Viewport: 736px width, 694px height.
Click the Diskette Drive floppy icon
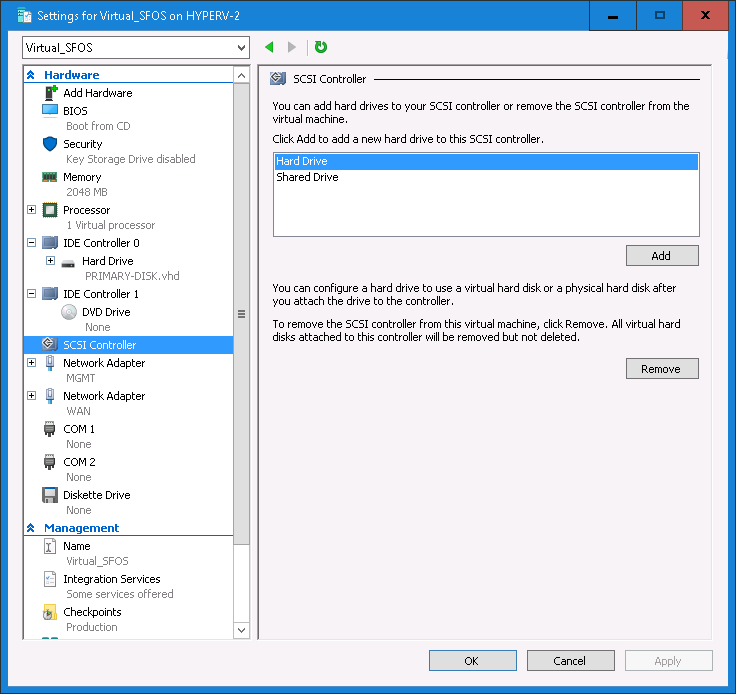pyautogui.click(x=50, y=495)
